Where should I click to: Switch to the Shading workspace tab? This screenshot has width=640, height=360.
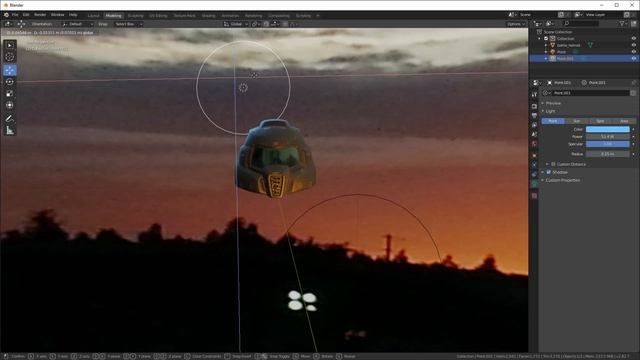[x=208, y=16]
